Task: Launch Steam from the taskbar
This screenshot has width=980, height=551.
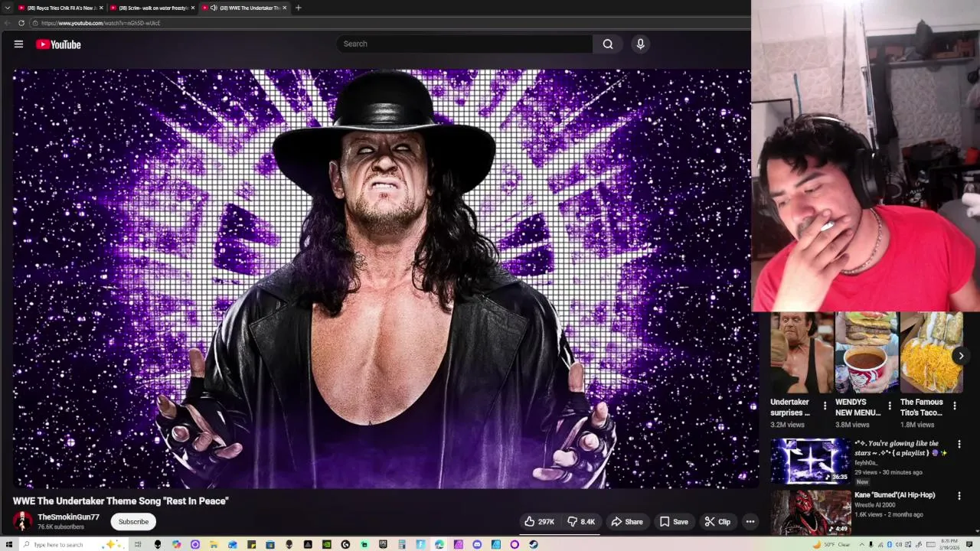Action: coord(533,544)
